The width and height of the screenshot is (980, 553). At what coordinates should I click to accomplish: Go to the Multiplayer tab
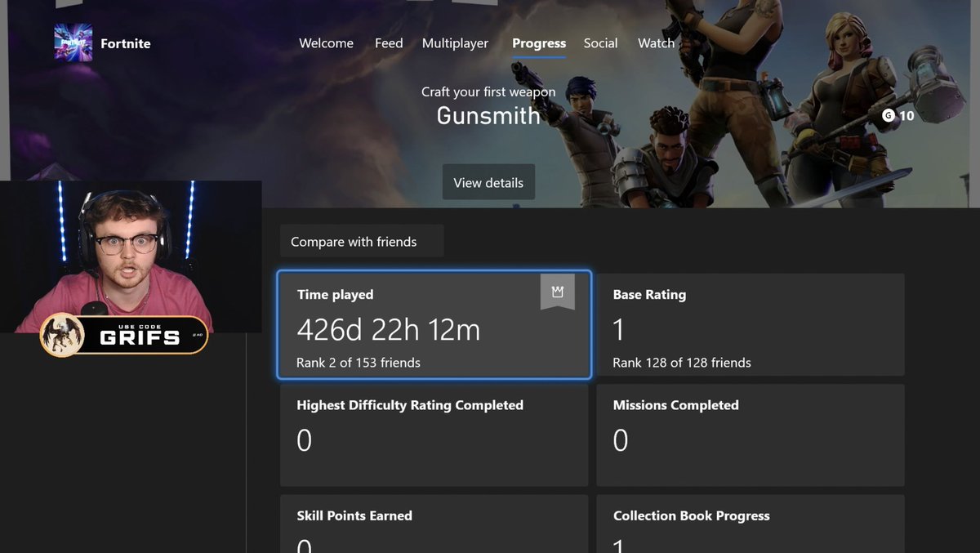455,43
